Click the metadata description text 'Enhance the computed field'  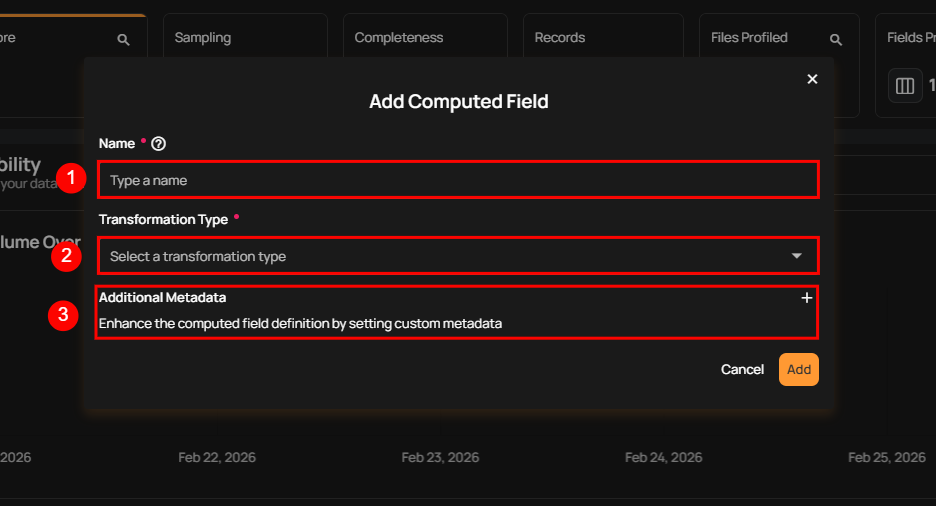[300, 323]
